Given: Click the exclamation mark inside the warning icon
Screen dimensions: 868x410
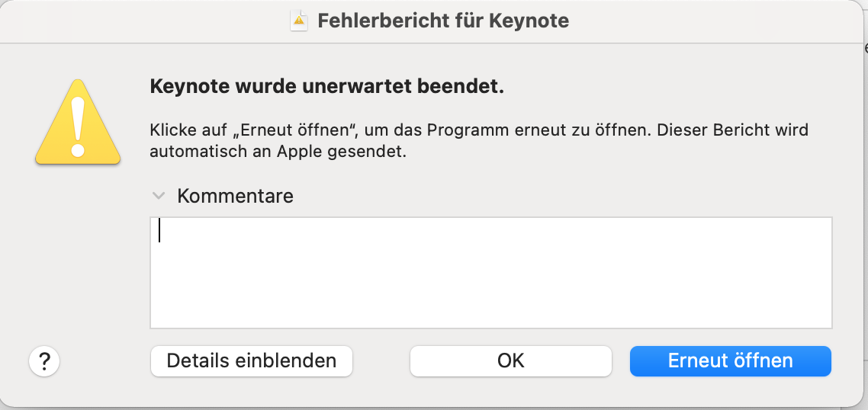Looking at the screenshot, I should pos(77,123).
